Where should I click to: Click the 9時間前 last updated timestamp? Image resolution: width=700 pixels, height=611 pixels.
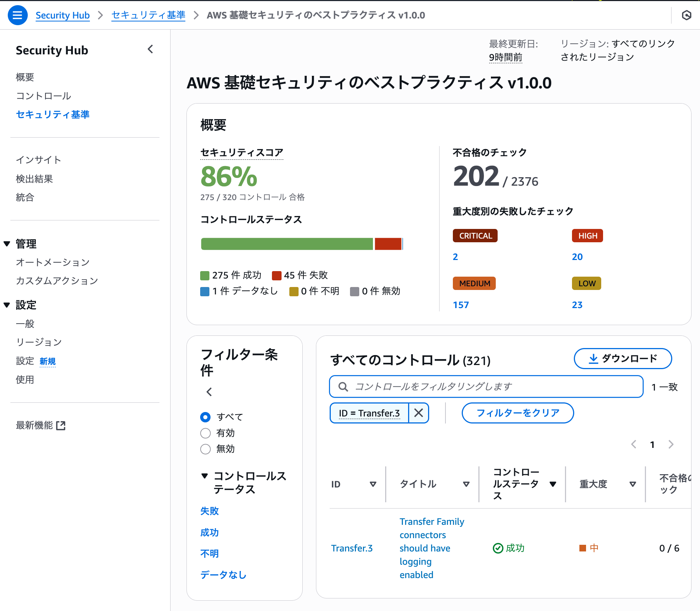pyautogui.click(x=505, y=57)
